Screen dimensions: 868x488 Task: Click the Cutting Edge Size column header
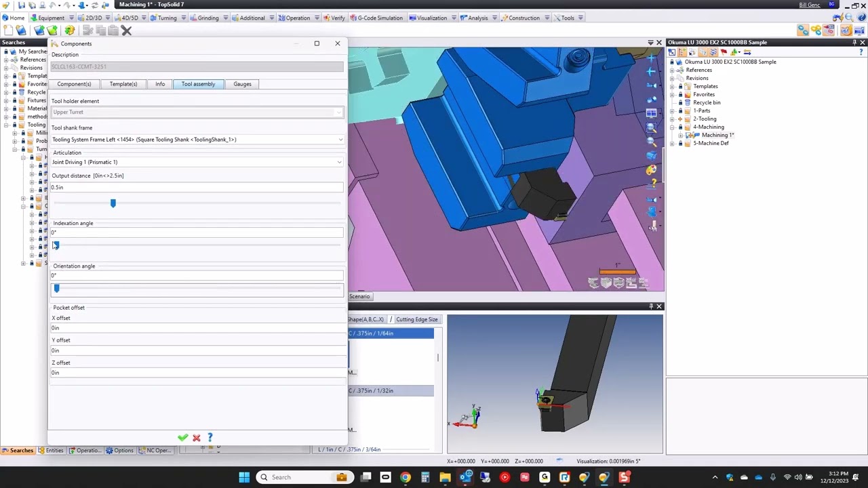pyautogui.click(x=417, y=319)
